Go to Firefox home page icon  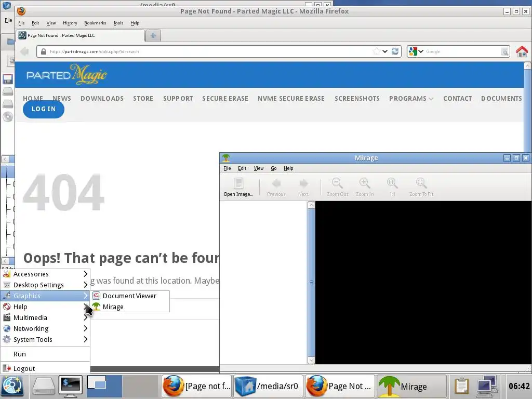pos(522,51)
